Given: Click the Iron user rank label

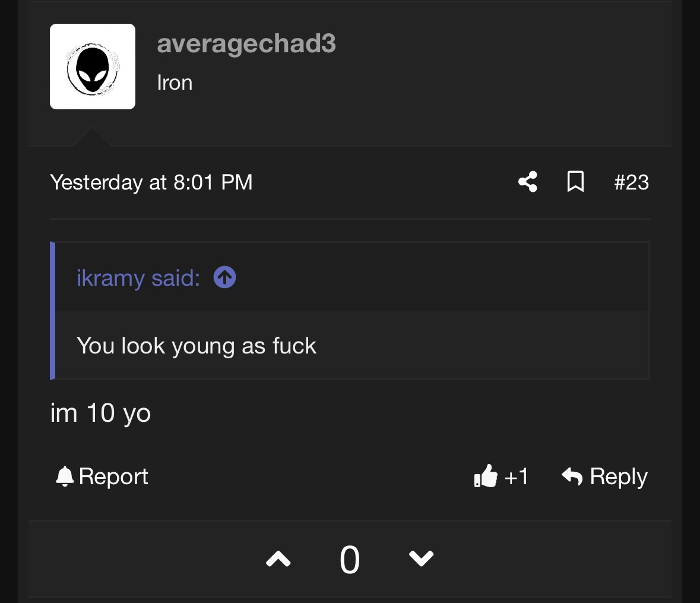Looking at the screenshot, I should 175,83.
